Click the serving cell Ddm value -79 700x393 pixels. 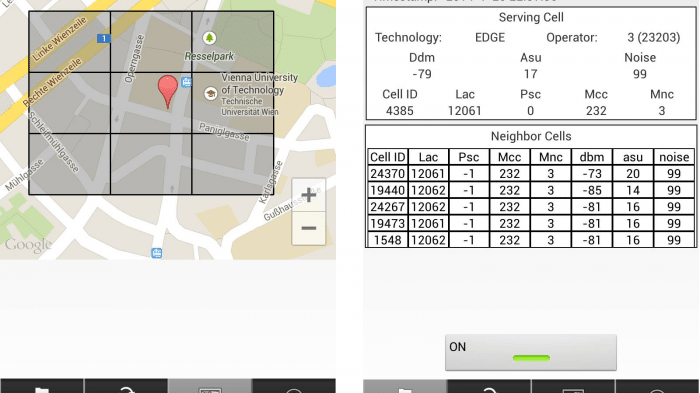coord(421,74)
